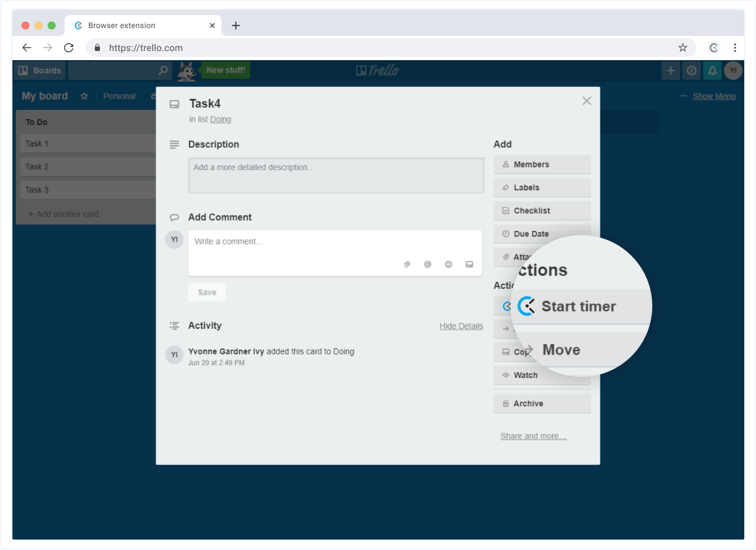The width and height of the screenshot is (756, 550).
Task: Close the Task4 card dialog
Action: [x=586, y=101]
